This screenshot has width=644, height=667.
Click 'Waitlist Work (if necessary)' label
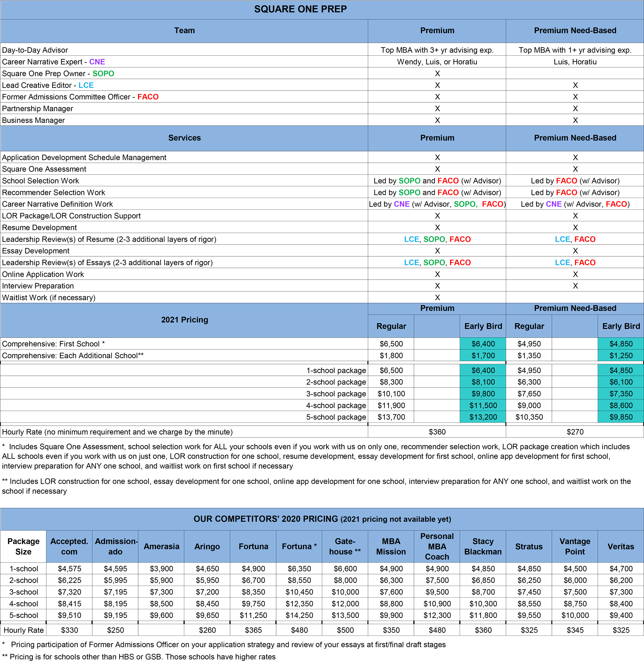tap(49, 297)
